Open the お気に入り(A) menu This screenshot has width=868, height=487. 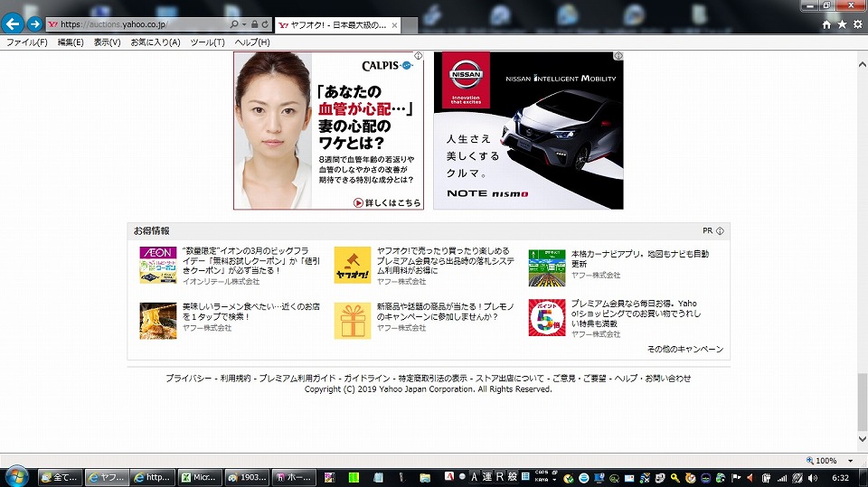point(155,42)
